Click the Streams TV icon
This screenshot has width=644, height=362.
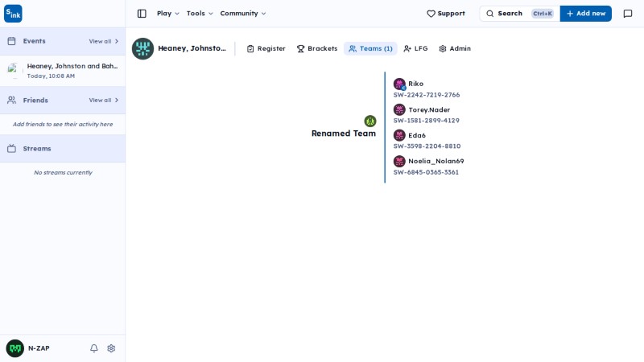click(11, 149)
